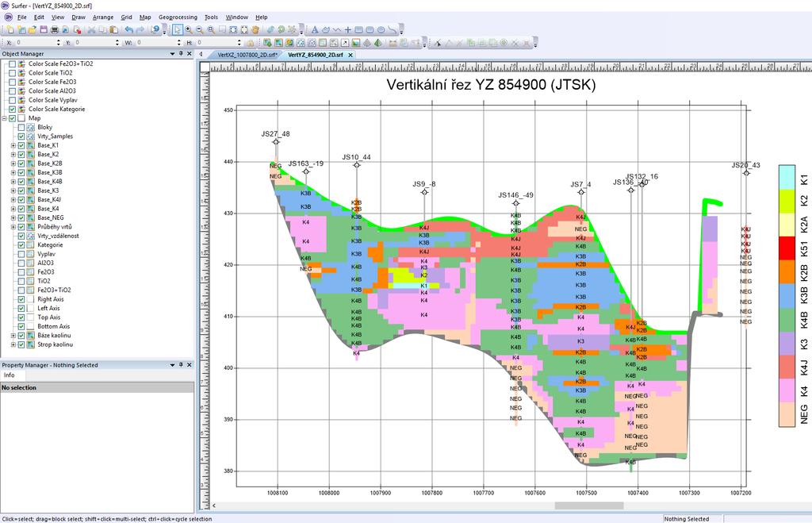Screen dimensions: 812x523
Task: Toggle visibility of Vrty_Samples layer
Action: [21, 137]
